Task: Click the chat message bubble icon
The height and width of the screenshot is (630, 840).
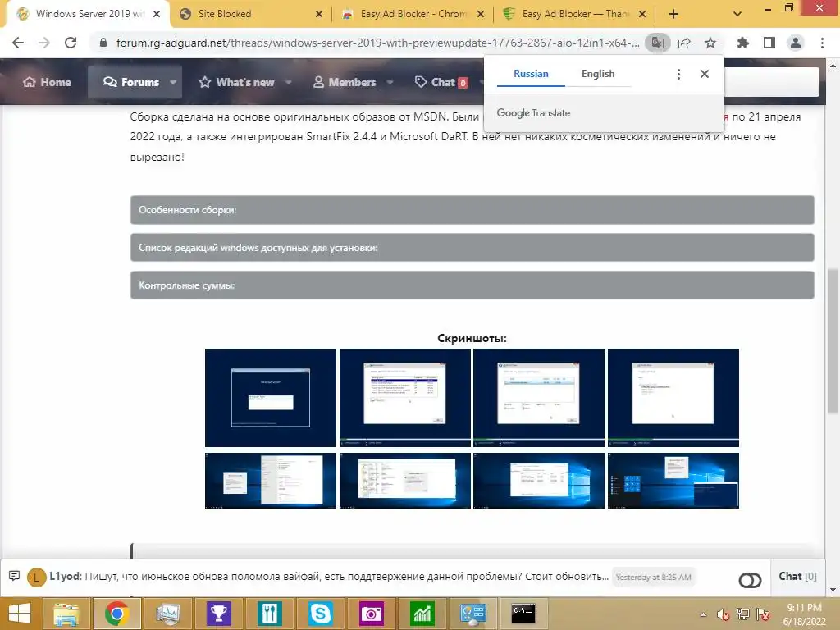Action: tap(15, 576)
